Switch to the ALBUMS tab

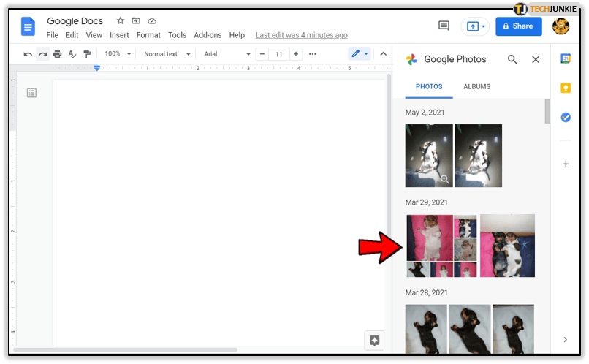[x=476, y=87]
